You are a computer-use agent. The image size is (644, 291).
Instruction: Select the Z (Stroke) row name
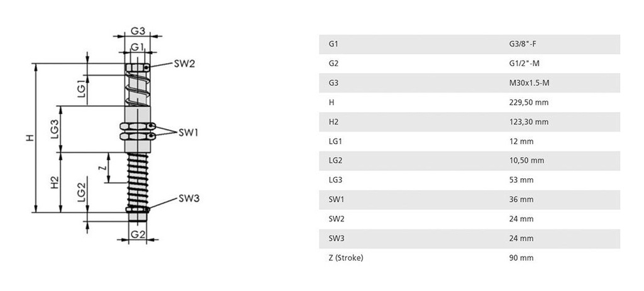click(345, 258)
